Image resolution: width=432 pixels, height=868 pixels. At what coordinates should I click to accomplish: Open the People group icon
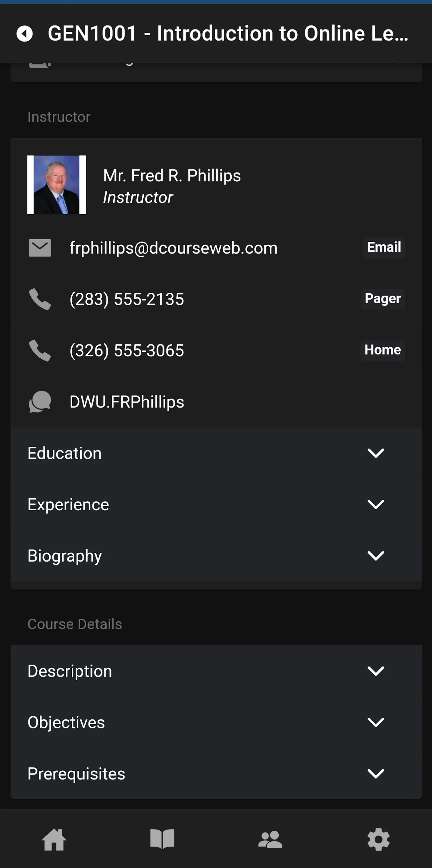pyautogui.click(x=270, y=839)
